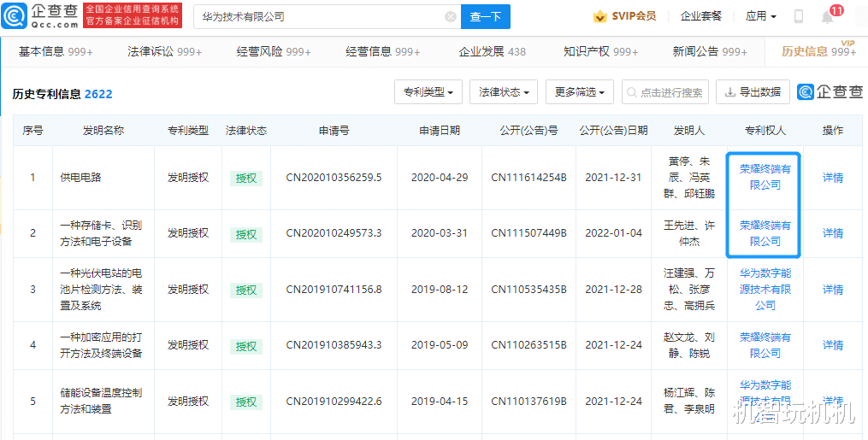Screen dimensions: 868x440
Task: Switch to 法律诉讼 tab
Action: click(x=165, y=51)
